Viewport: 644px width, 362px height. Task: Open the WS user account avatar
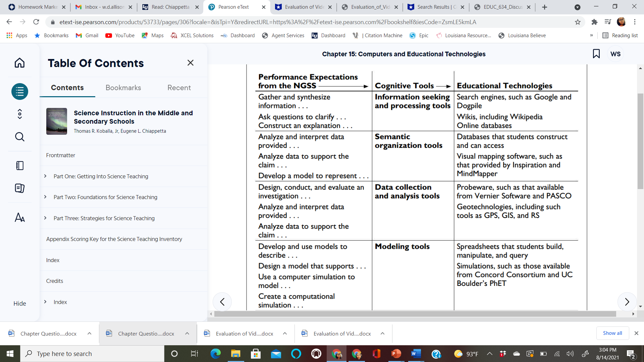pyautogui.click(x=615, y=54)
